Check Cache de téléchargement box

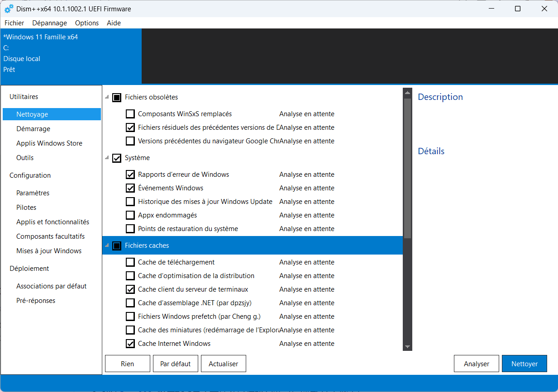coord(130,262)
